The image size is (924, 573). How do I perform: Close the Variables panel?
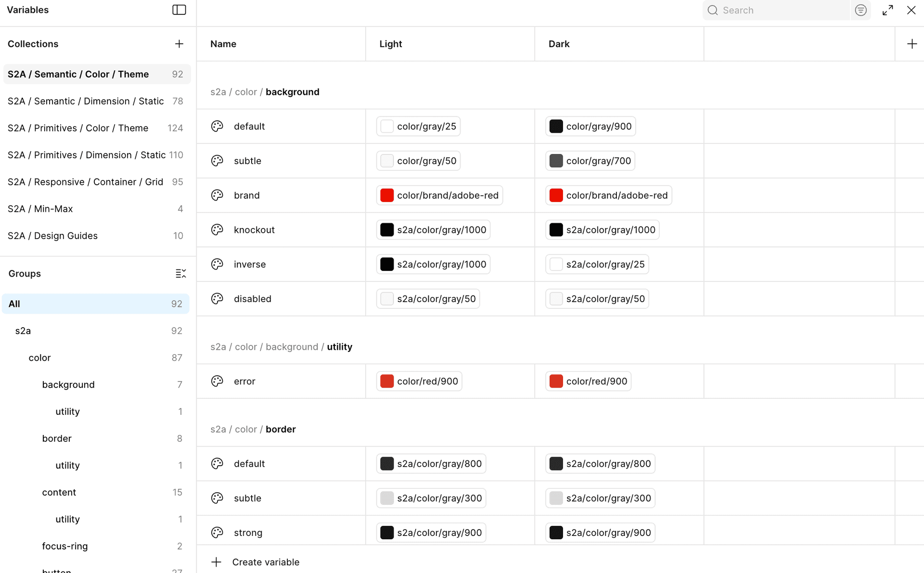point(912,10)
